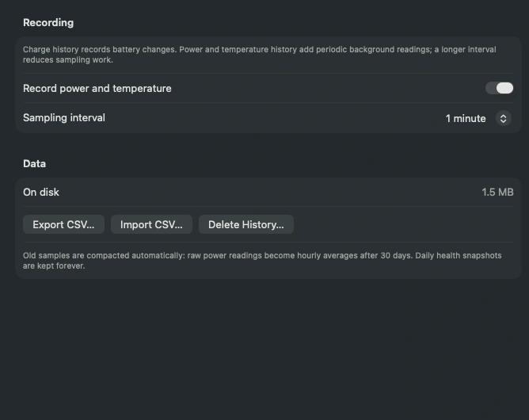
Task: Click empty area below the Data panel
Action: pyautogui.click(x=264, y=348)
